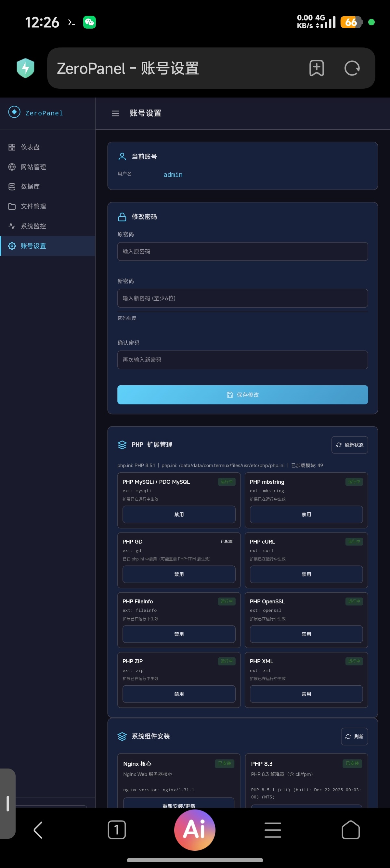The width and height of the screenshot is (390, 868).
Task: Disable PHP MySQLi / PDO MySQL extension
Action: pos(179,514)
